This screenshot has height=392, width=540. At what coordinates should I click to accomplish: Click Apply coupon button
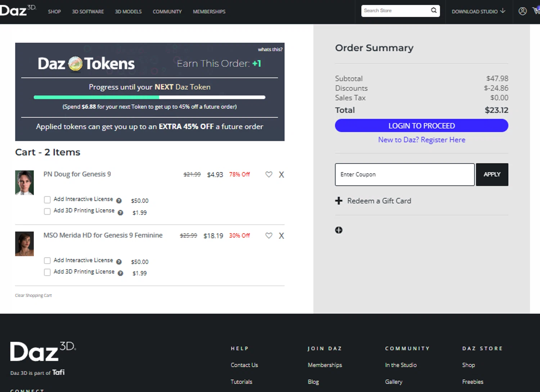click(492, 174)
